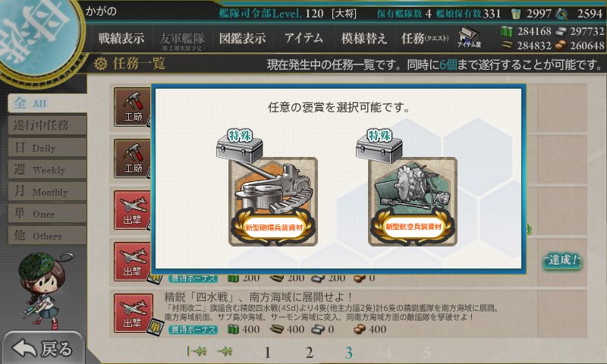Click the chibi character with camouflage helmet

coord(42,291)
